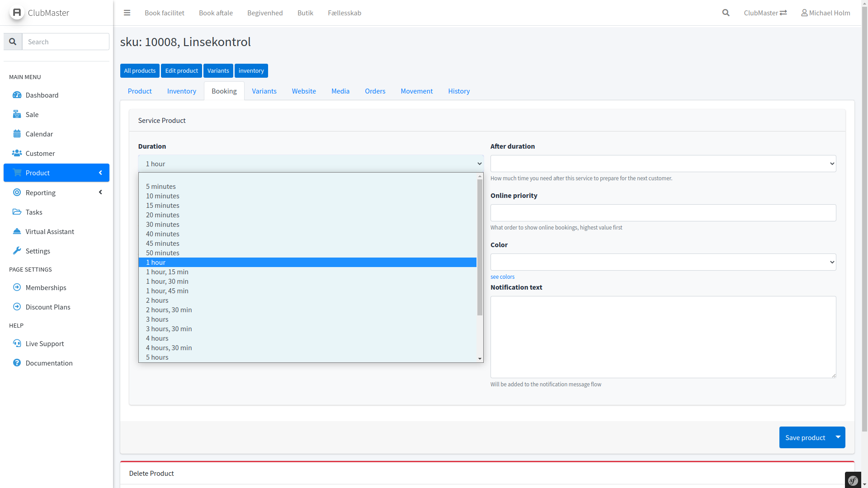Click the Calendar sidebar icon
This screenshot has width=868, height=488.
coord(17,134)
